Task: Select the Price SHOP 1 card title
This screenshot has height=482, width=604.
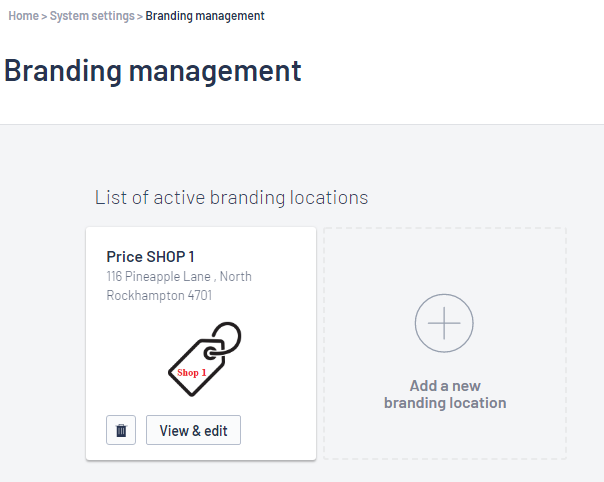Action: tap(150, 257)
